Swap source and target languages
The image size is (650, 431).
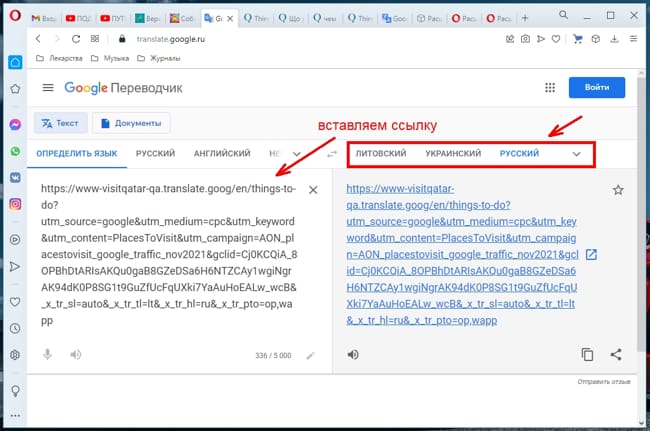332,154
